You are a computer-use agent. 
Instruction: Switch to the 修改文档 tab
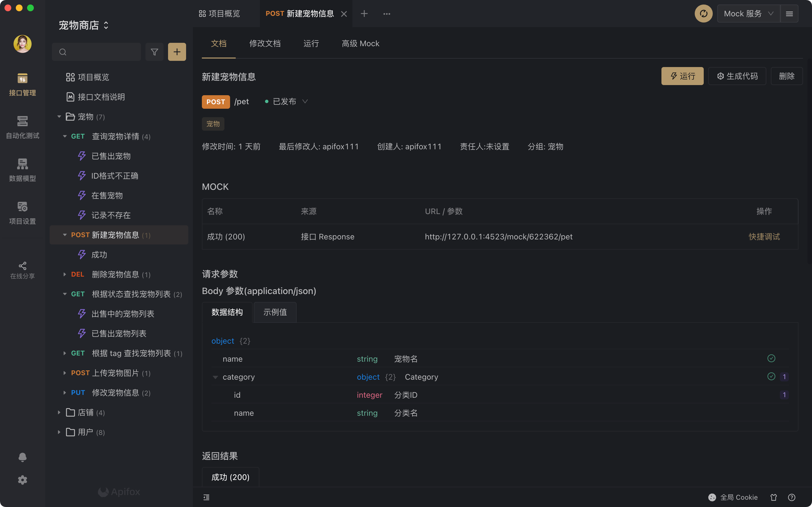pos(265,44)
